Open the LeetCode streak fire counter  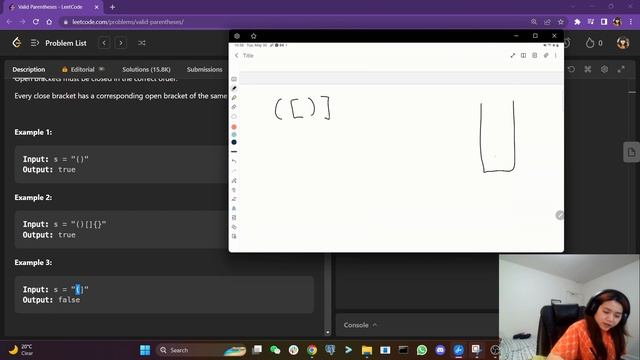click(594, 43)
